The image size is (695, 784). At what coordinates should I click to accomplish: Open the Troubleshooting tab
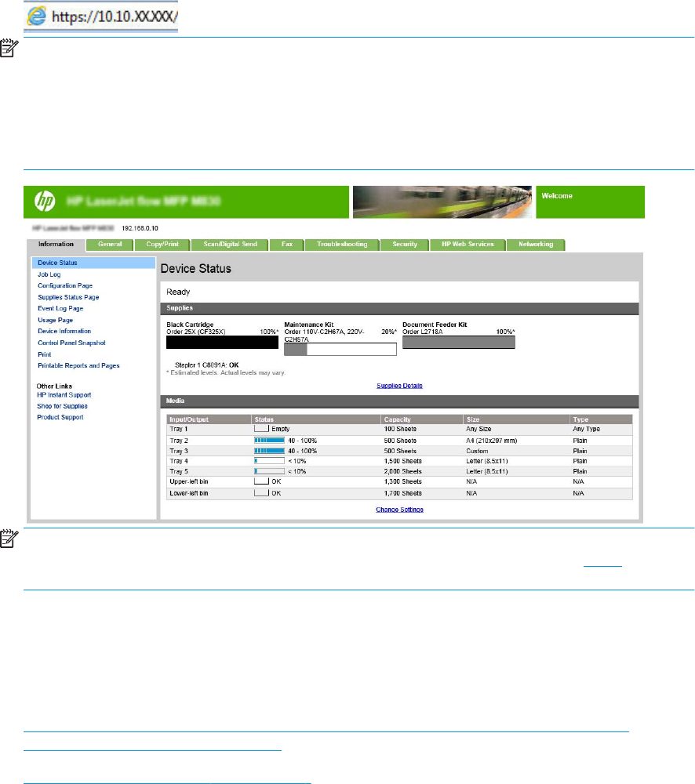(342, 244)
